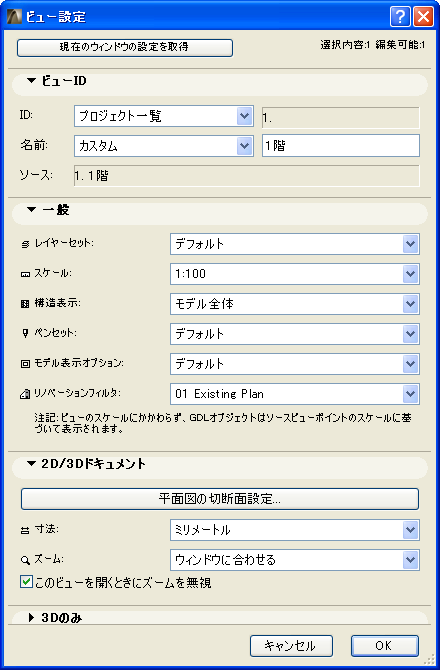Click the pen set icon beside ペンセット
Screen dimensions: 440x670
25,334
